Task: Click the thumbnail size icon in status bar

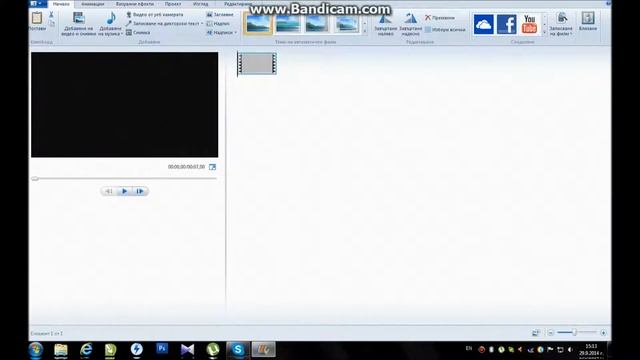Action: pyautogui.click(x=536, y=333)
